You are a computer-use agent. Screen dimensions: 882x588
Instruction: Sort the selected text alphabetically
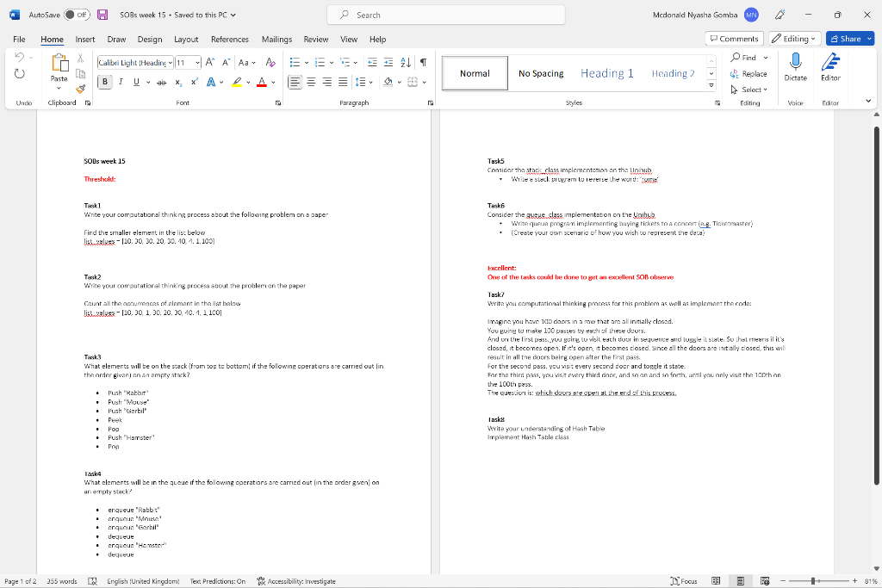pyautogui.click(x=406, y=62)
